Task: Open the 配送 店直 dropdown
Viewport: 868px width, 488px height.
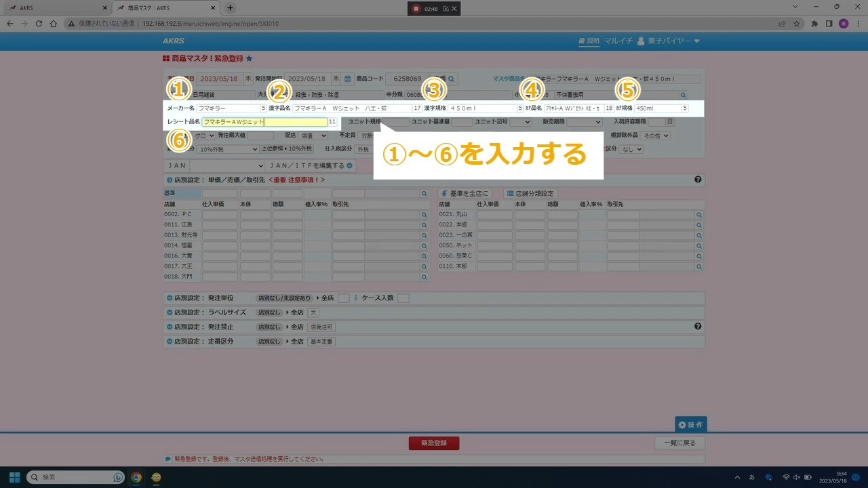Action: point(313,136)
